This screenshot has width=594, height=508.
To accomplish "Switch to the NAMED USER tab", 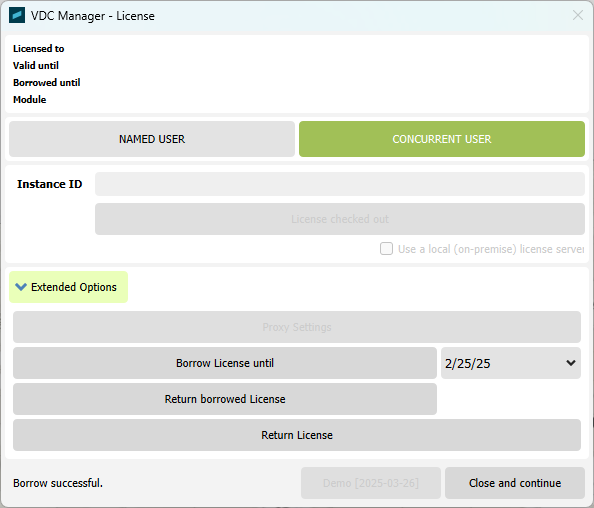I will (152, 139).
